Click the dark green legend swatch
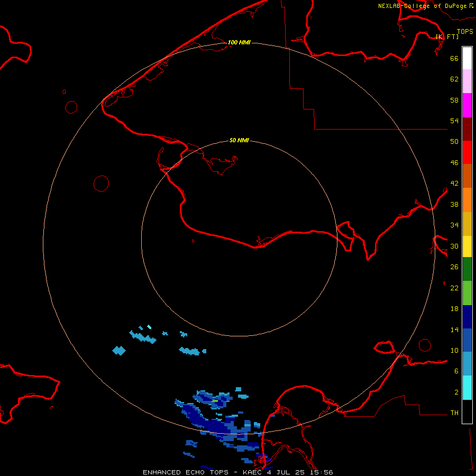 [467, 269]
